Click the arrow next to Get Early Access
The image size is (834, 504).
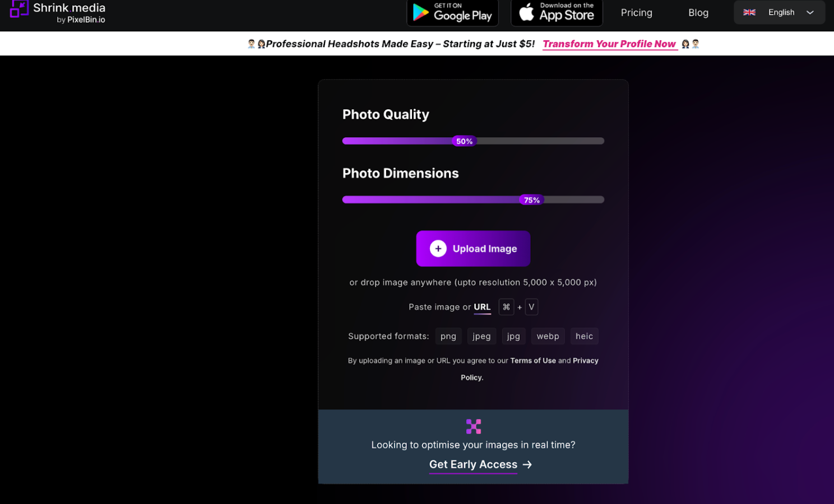527,465
